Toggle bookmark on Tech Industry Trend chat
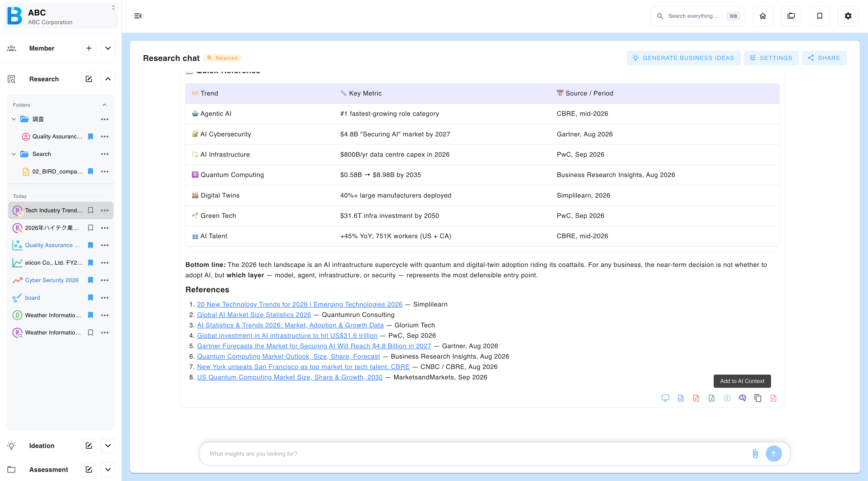This screenshot has height=481, width=868. (90, 210)
